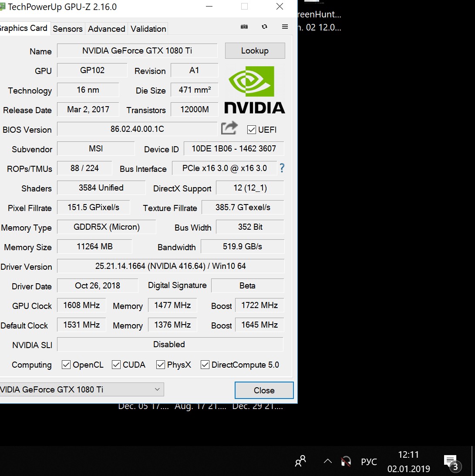This screenshot has width=475, height=476.
Task: Click the refresh icon in GPU-Z
Action: tap(264, 27)
